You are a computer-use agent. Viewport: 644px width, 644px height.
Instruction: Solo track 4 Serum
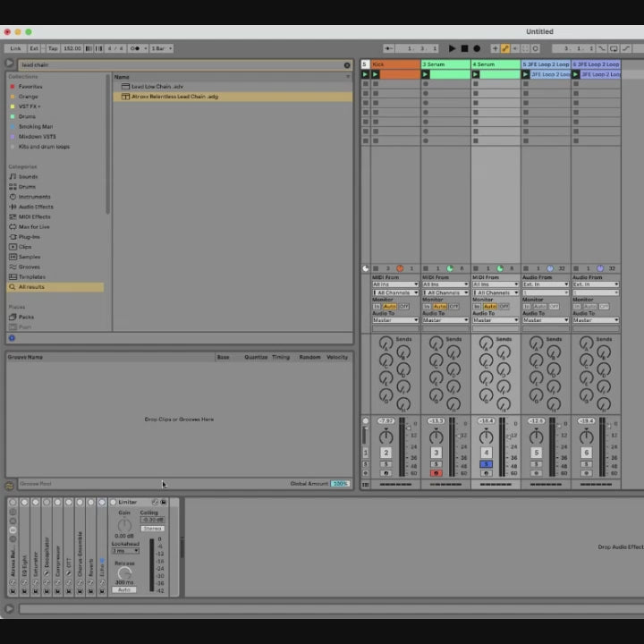(486, 464)
